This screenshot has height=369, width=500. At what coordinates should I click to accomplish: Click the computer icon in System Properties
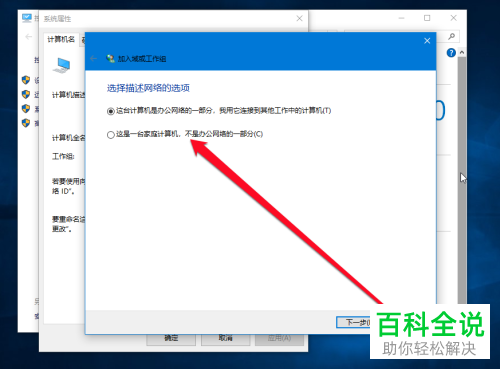click(62, 66)
